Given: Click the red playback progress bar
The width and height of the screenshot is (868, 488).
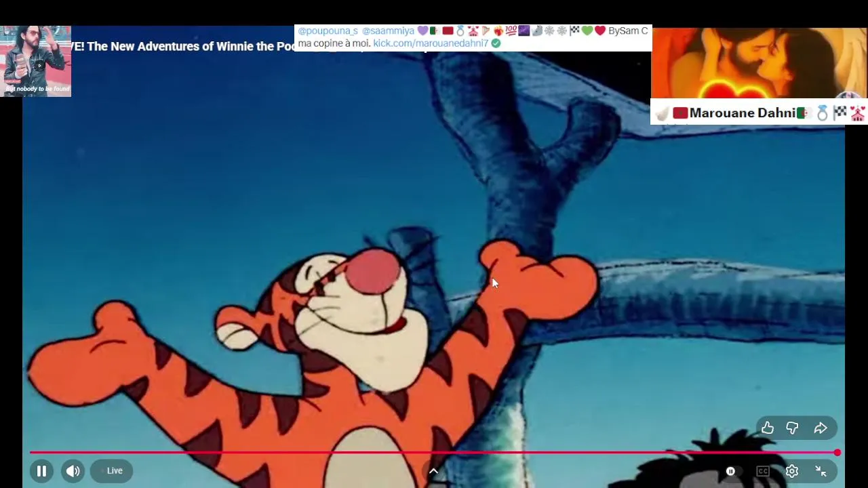Looking at the screenshot, I should 433,452.
